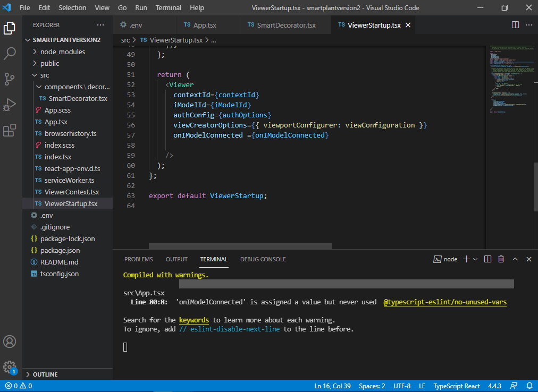This screenshot has height=392, width=538.
Task: Switch to the PROBLEMS panel tab
Action: coord(138,259)
